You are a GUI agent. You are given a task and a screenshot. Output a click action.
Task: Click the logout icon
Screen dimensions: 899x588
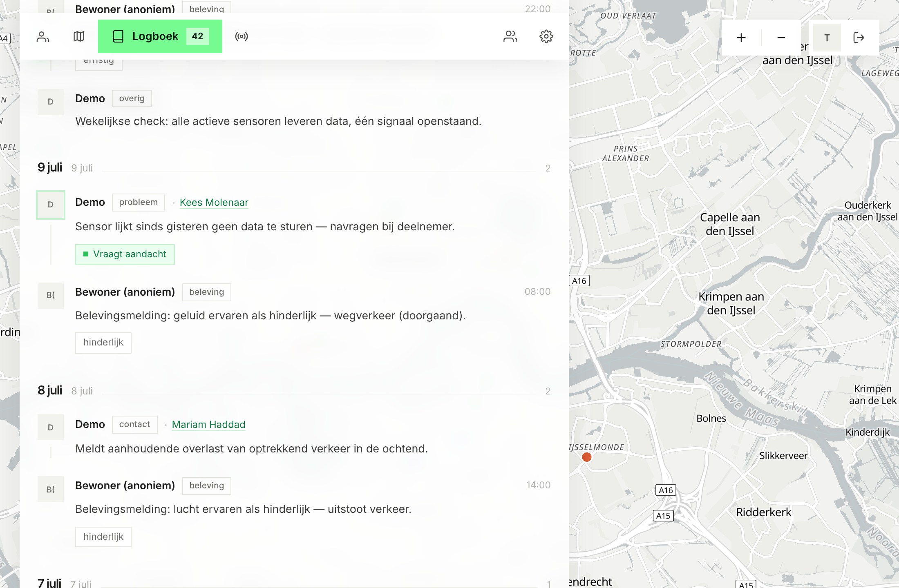(859, 38)
